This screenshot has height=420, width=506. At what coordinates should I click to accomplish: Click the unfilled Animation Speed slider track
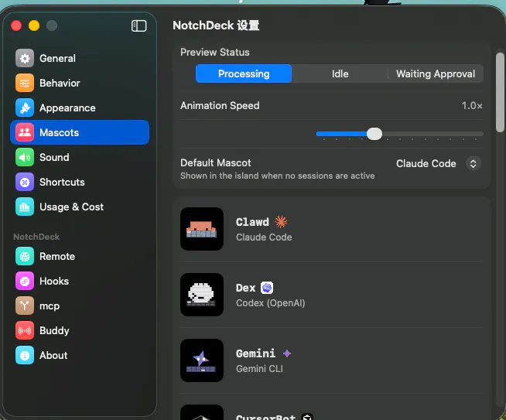tap(432, 134)
